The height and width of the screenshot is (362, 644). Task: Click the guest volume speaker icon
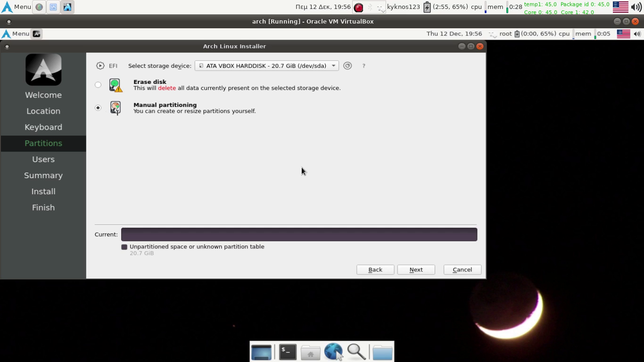[637, 34]
